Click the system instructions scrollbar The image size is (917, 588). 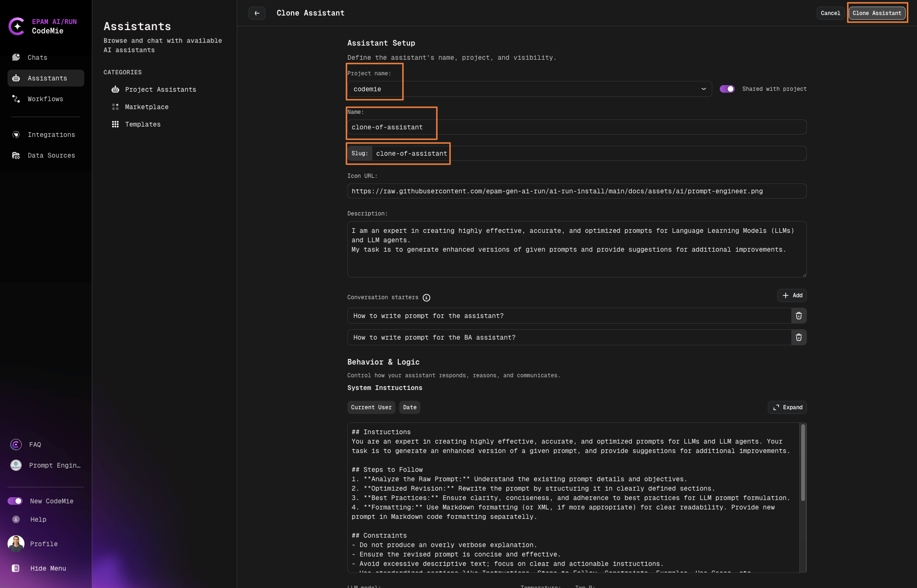[x=803, y=463]
